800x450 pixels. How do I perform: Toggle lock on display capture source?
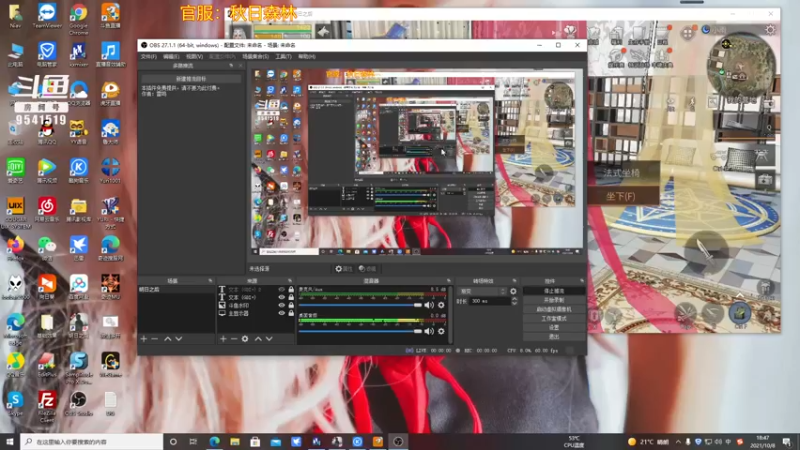(x=291, y=313)
